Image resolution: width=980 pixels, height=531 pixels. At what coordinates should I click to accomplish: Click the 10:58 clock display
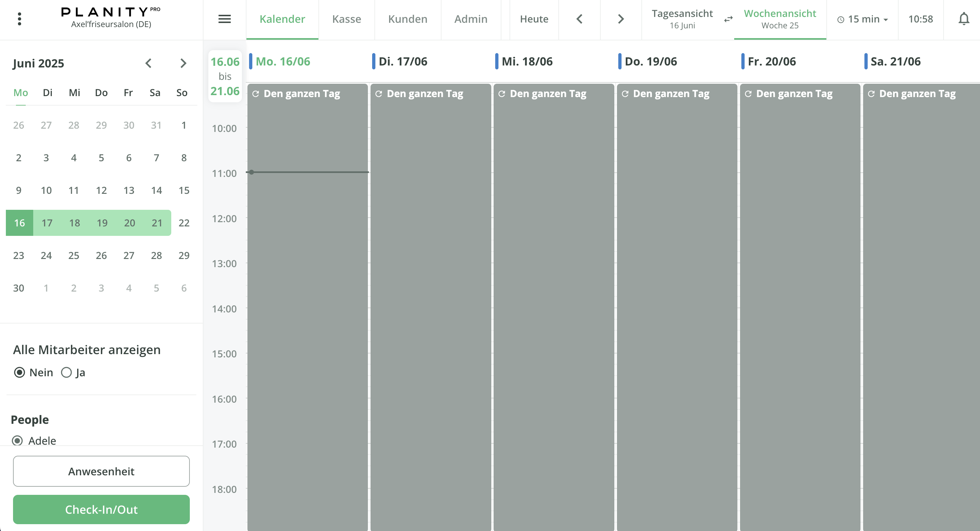pos(921,19)
